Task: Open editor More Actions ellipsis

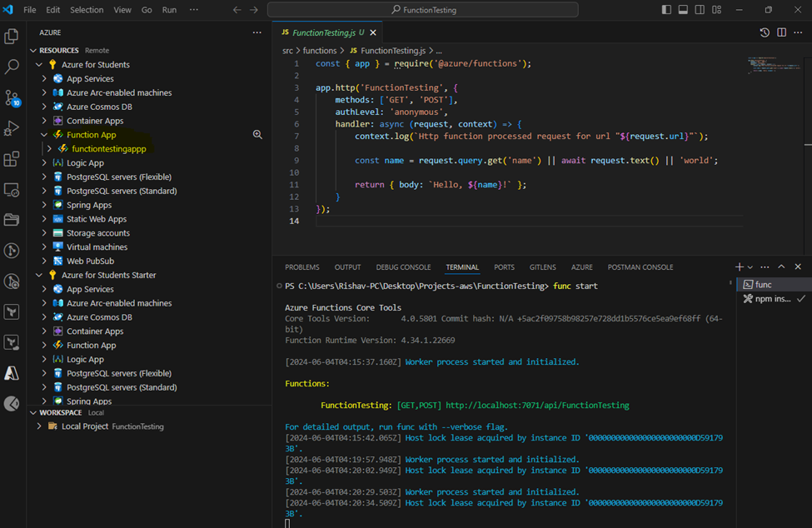Action: (x=798, y=32)
